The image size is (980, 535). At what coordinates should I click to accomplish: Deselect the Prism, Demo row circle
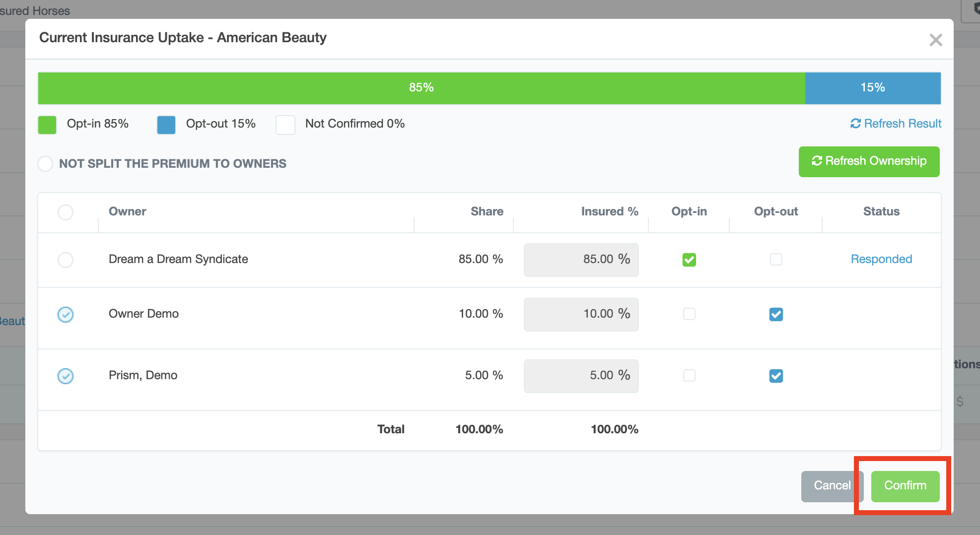66,376
